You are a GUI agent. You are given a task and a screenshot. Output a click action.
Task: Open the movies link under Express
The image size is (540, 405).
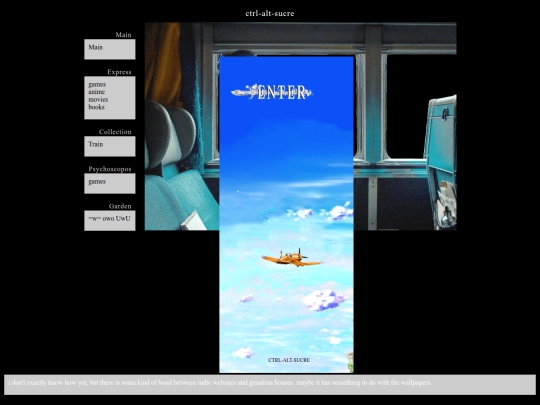(98, 100)
